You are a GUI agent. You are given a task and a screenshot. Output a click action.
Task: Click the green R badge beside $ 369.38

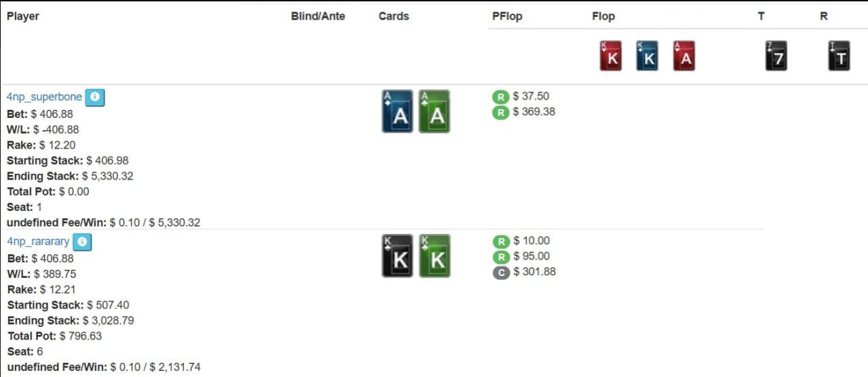(x=500, y=113)
